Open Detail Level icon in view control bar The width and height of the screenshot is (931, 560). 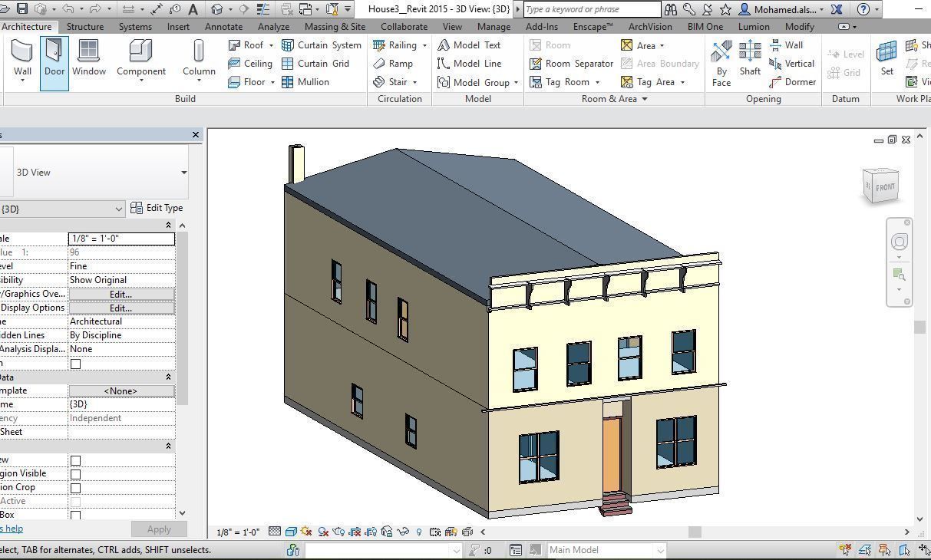click(x=274, y=531)
